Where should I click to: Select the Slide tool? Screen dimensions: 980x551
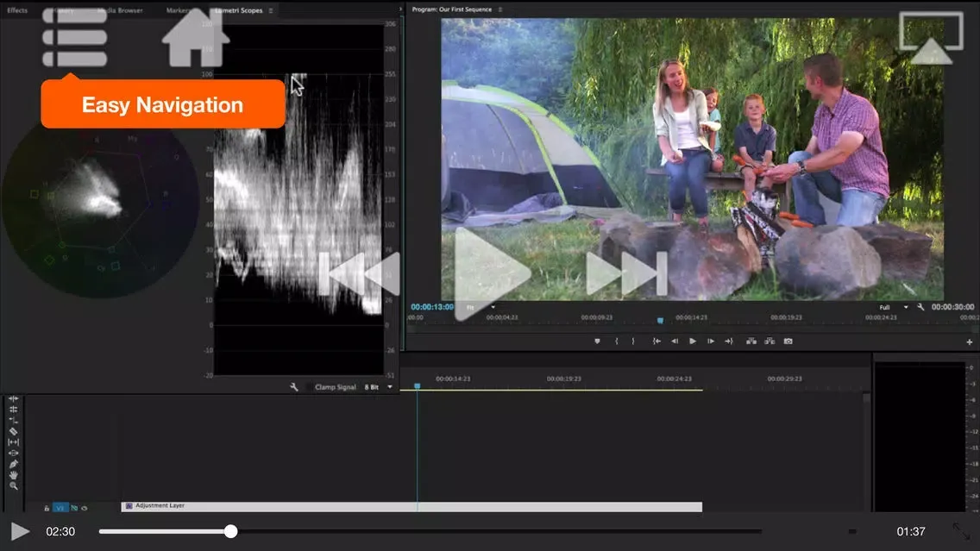[x=13, y=453]
